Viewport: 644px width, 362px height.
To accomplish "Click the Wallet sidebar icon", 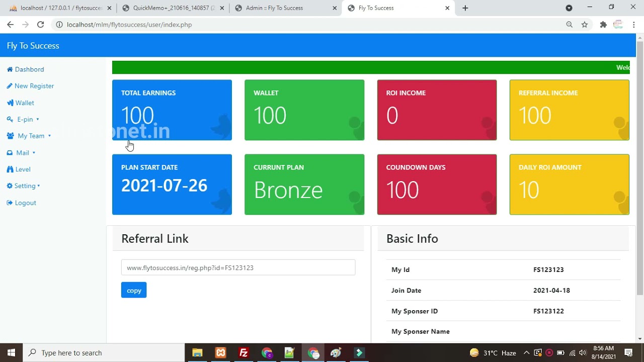I will (x=10, y=103).
